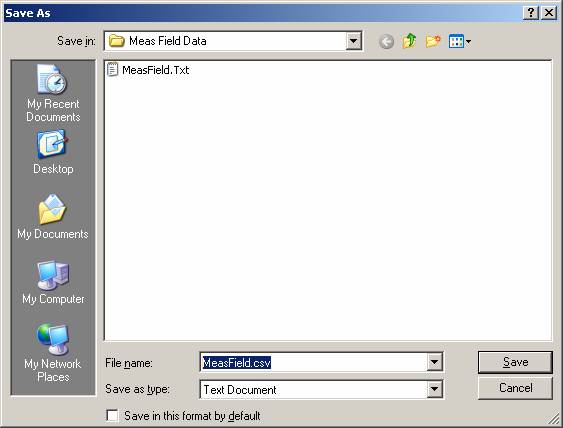Click the MeasField.Txt file icon
563x428 pixels.
pos(112,70)
